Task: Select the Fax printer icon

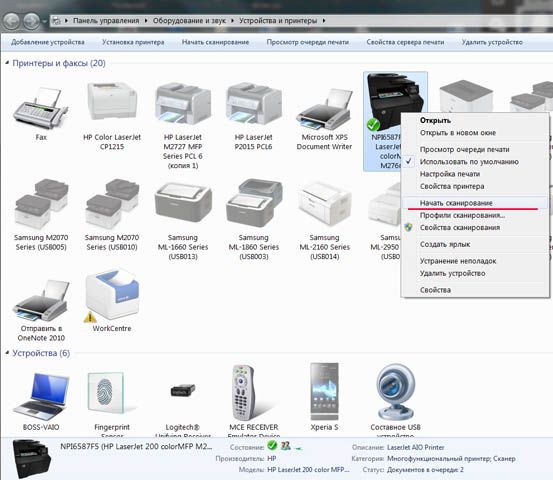Action: pos(41,109)
